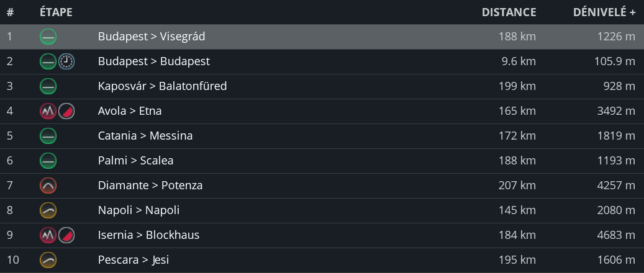Click the medium mountain icon for Diamante > Potenza

48,186
